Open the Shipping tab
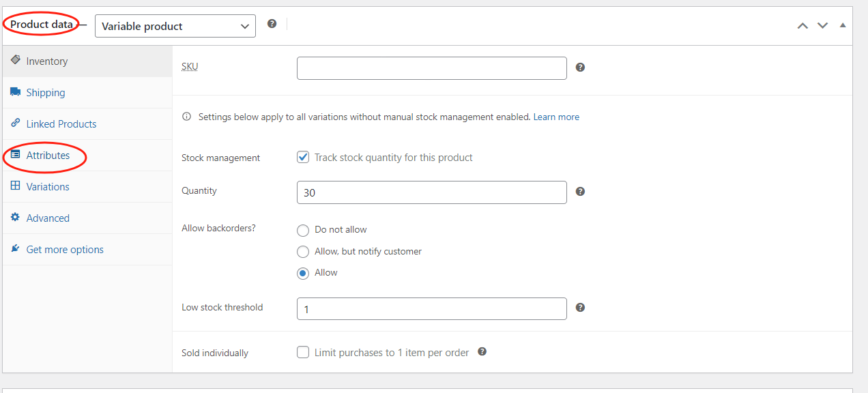The width and height of the screenshot is (868, 393). (x=46, y=93)
